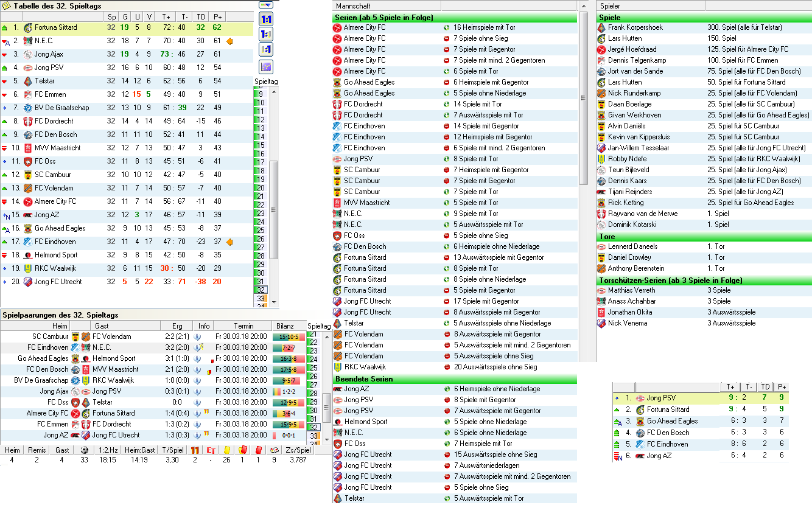Select matchday 31 in the upper Spieltag list
The width and height of the screenshot is (812, 505).
261,282
